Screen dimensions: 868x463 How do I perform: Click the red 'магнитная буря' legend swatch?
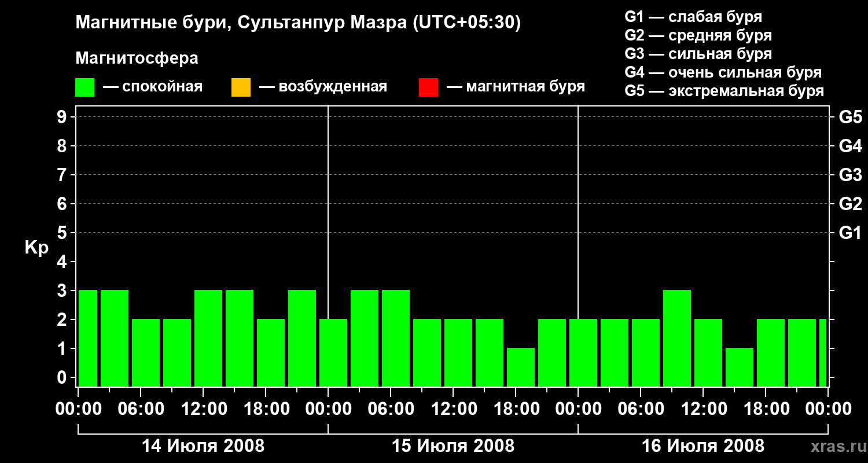tap(428, 87)
